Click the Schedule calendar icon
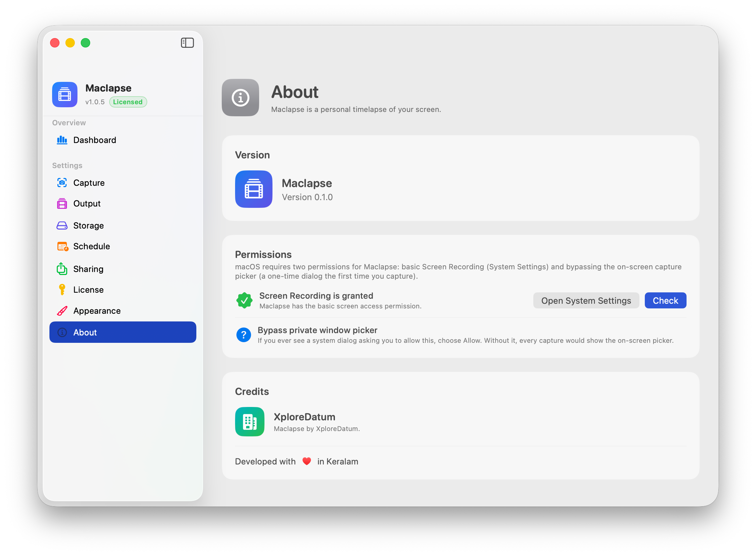 (x=62, y=246)
